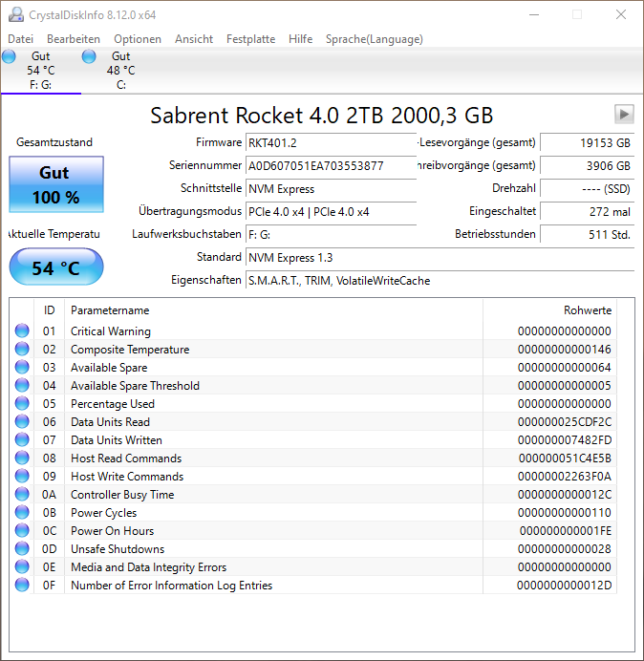This screenshot has height=661, width=644.
Task: Open the Bearbeiten menu
Action: [74, 39]
